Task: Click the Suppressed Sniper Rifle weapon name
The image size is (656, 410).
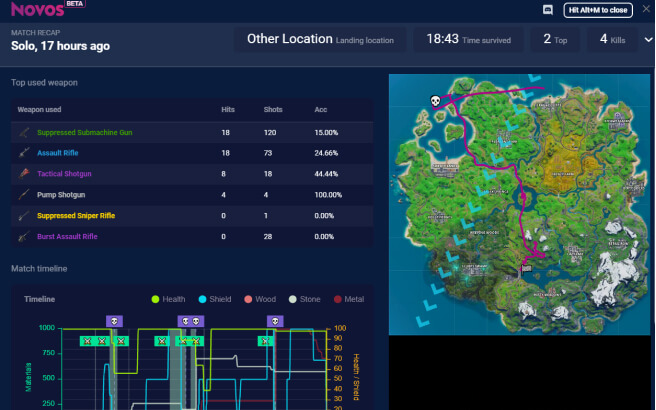Action: pyautogui.click(x=76, y=215)
